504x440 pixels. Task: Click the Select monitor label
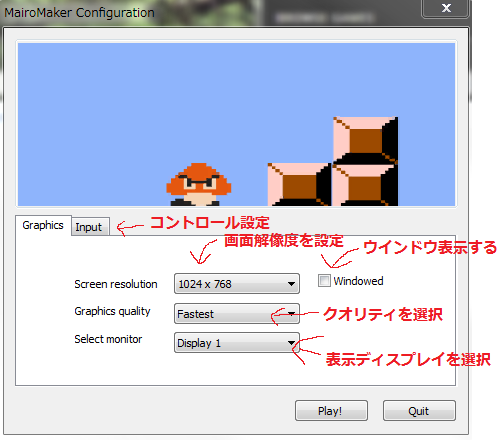(x=108, y=339)
